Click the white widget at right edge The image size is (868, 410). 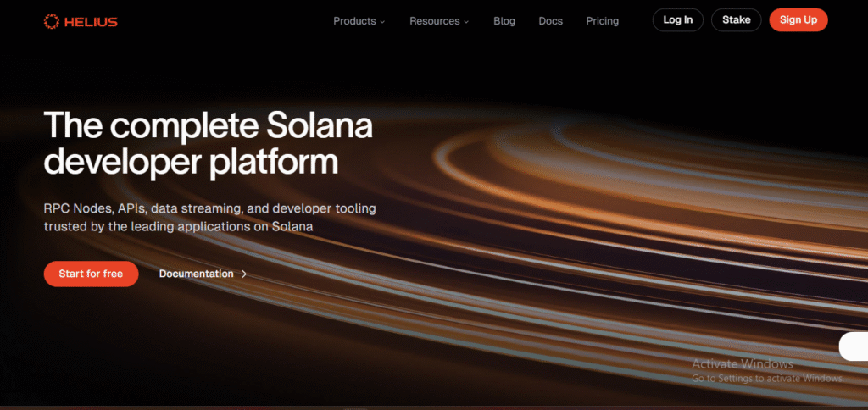(854, 347)
